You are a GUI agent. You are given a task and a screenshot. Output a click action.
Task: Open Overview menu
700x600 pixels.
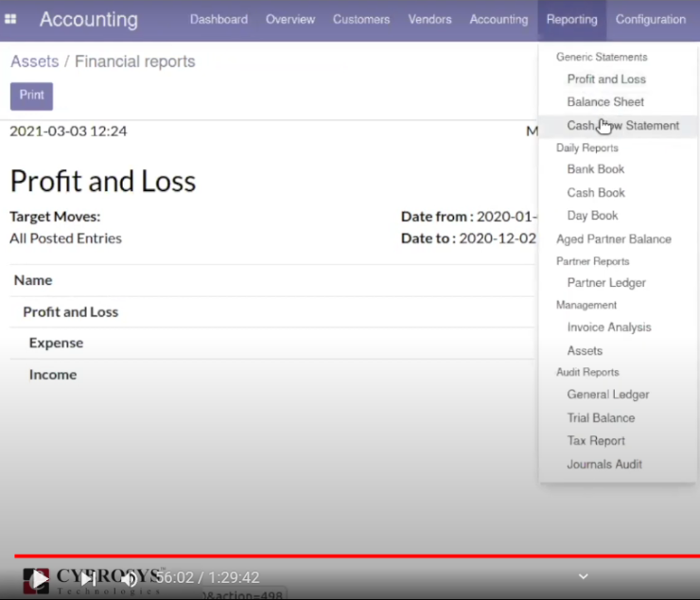pyautogui.click(x=290, y=19)
